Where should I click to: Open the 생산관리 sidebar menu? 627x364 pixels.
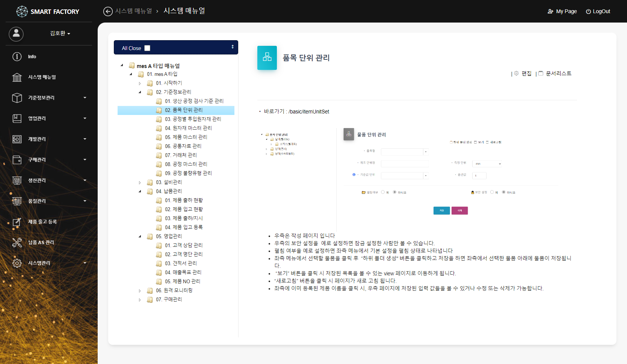point(49,181)
